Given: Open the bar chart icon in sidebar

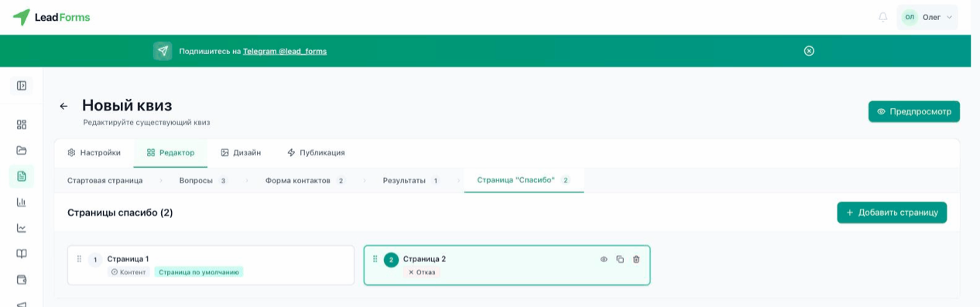Looking at the screenshot, I should click(x=22, y=202).
